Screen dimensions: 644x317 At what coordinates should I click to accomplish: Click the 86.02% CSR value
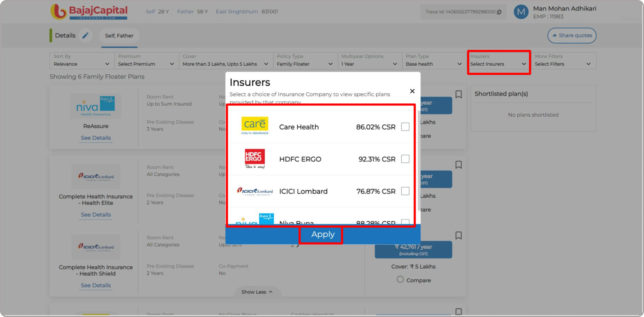(375, 127)
